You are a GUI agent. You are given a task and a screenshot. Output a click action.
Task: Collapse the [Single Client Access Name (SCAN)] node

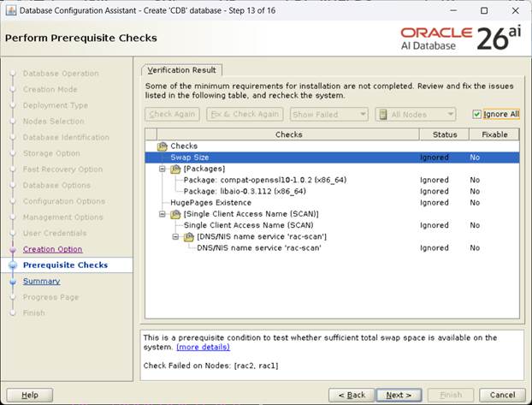tap(163, 214)
